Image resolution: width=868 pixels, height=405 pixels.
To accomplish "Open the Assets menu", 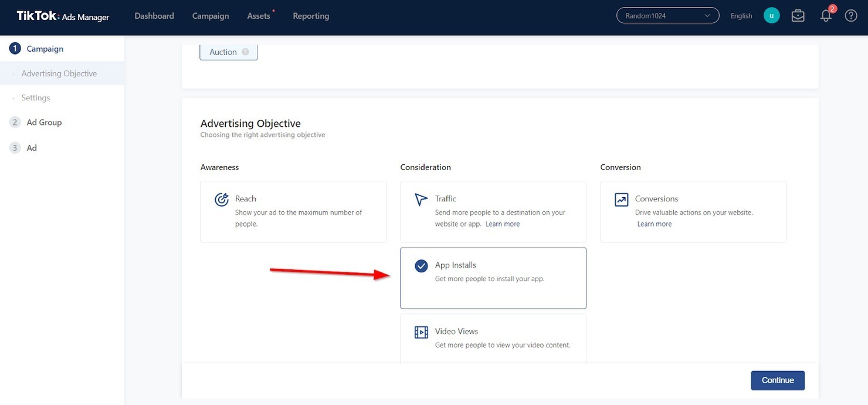I will tap(259, 16).
